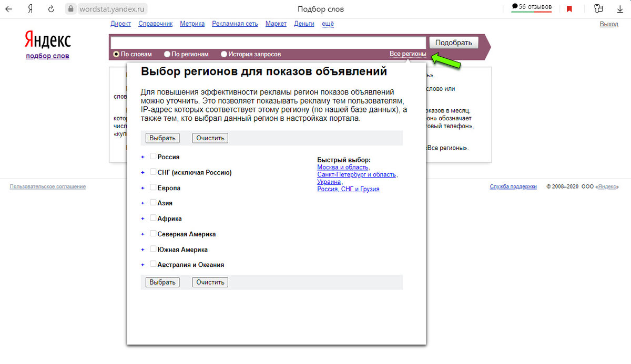Click the upper Выбрать button

coord(162,138)
